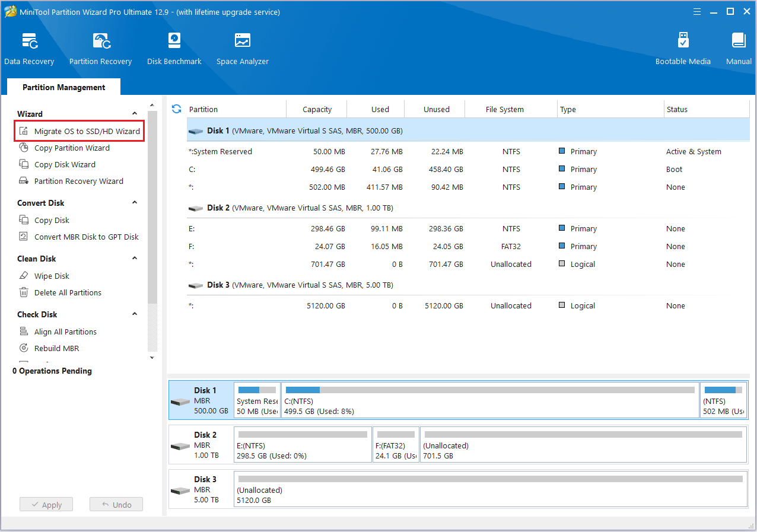Launch Partition Recovery

(x=100, y=47)
